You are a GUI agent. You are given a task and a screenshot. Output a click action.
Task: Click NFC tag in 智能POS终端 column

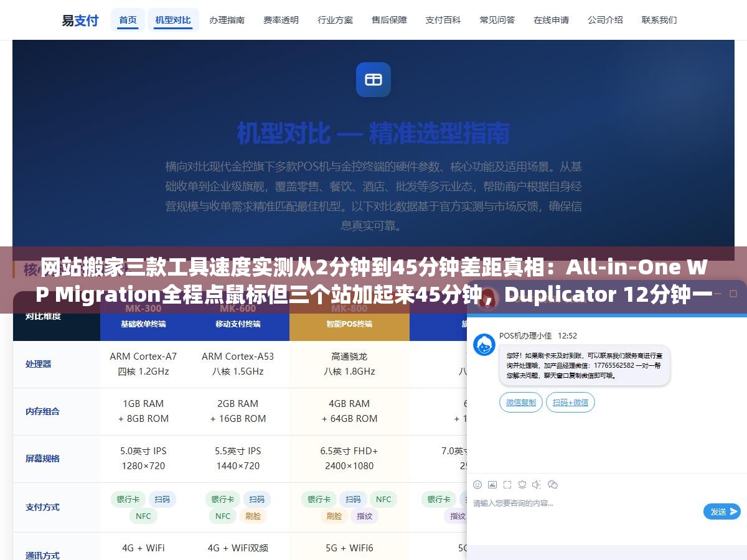[x=383, y=499]
